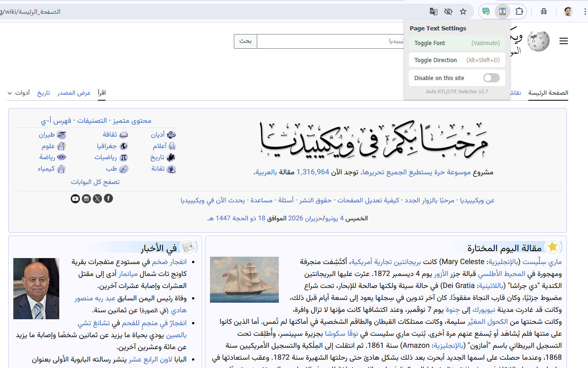The image size is (588, 368).
Task: Open the hamburger main menu
Action: pyautogui.click(x=564, y=41)
